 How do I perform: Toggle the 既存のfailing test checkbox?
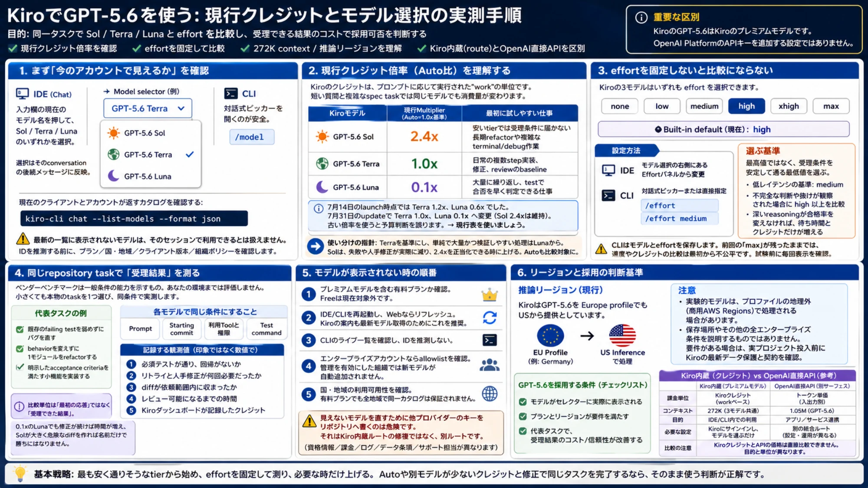coord(20,329)
